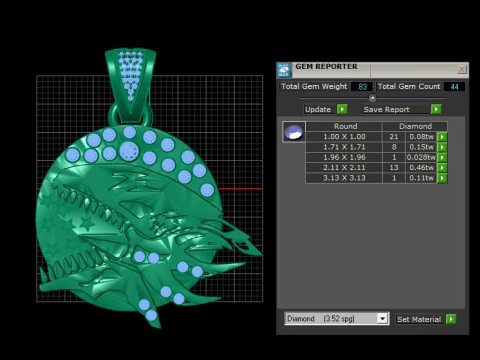Click green arrow for 1.00 X 1.00 row
The image size is (480, 360).
click(x=442, y=137)
